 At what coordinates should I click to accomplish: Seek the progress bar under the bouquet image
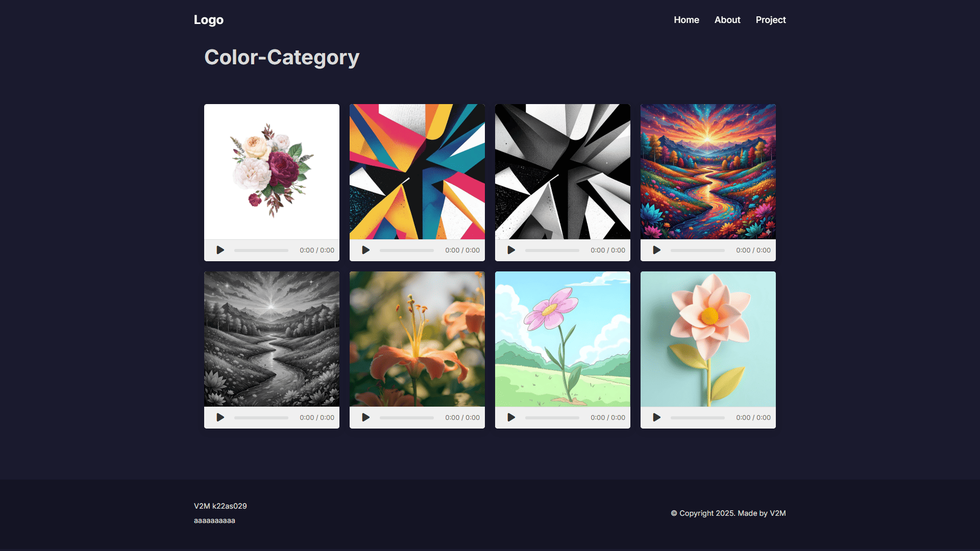tap(261, 251)
